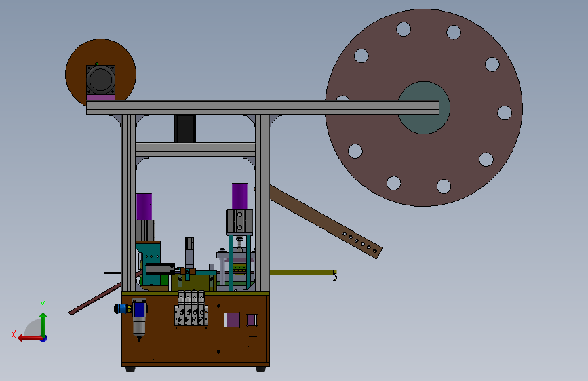Image resolution: width=588 pixels, height=381 pixels.
Task: Select the angled brown arm with row of holes
Action: [326, 222]
